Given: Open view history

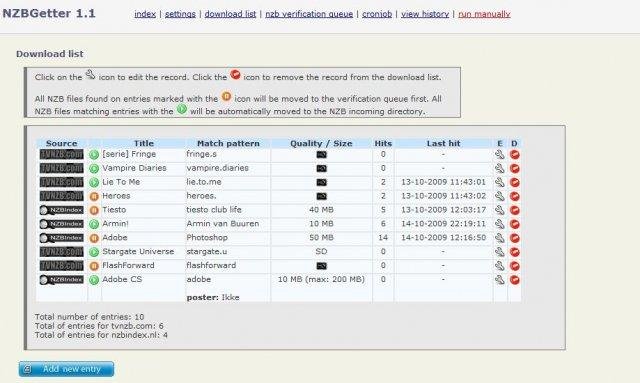Looking at the screenshot, I should [425, 14].
